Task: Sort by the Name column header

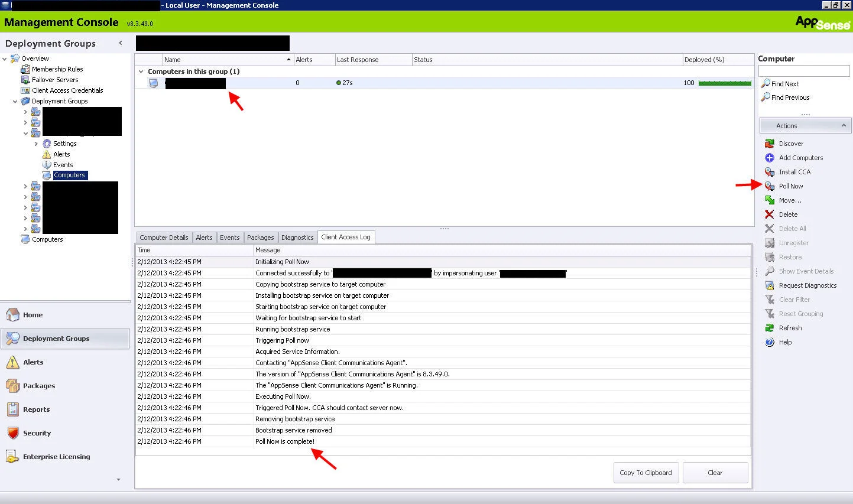Action: point(228,60)
